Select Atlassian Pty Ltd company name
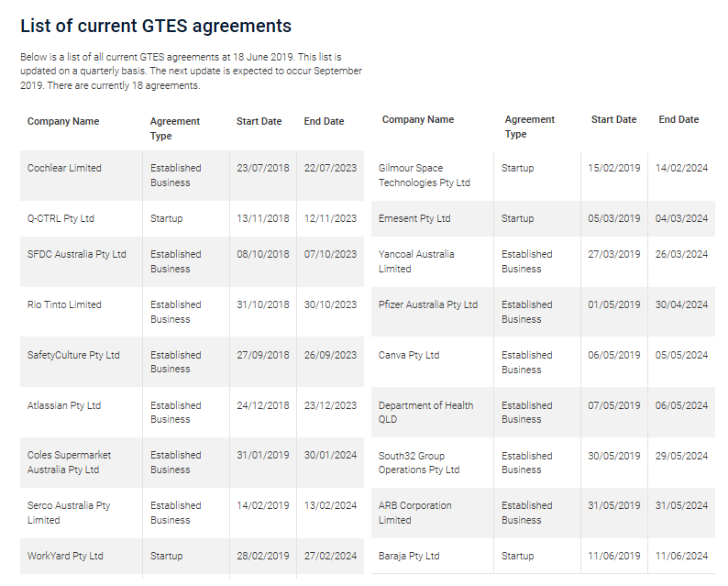This screenshot has height=586, width=728. coord(64,405)
